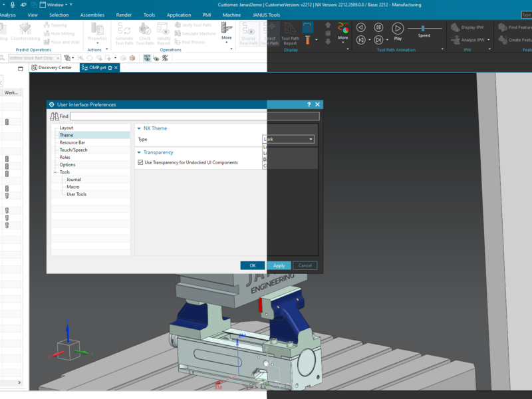Click the Countersinking operation icon

[x=25, y=29]
